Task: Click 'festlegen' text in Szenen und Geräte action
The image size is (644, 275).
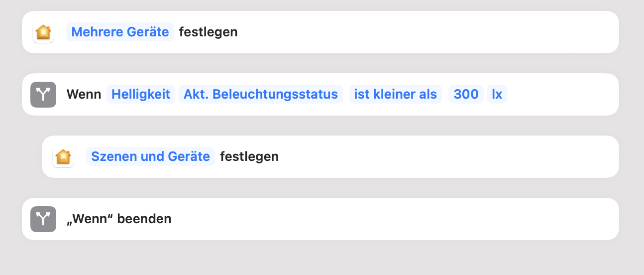Action: (249, 156)
